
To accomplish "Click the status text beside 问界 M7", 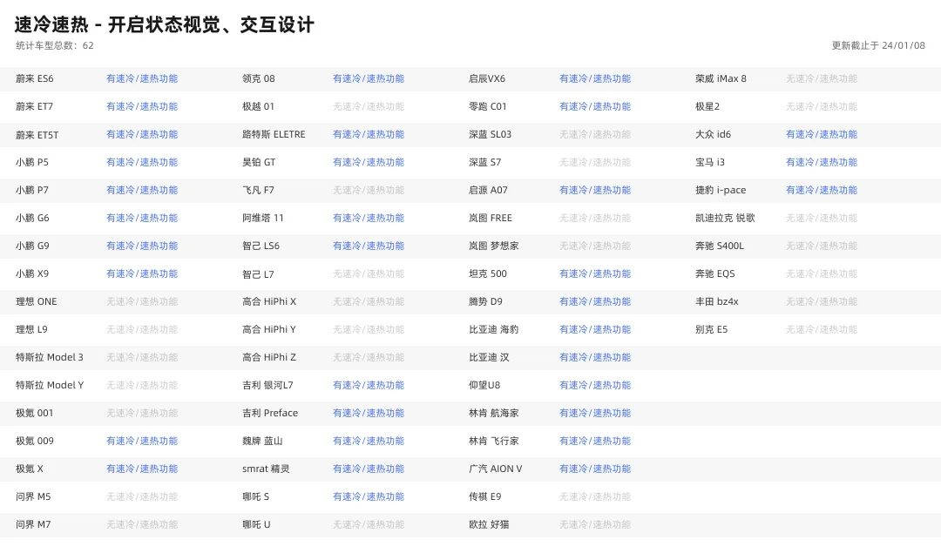I will click(x=142, y=524).
